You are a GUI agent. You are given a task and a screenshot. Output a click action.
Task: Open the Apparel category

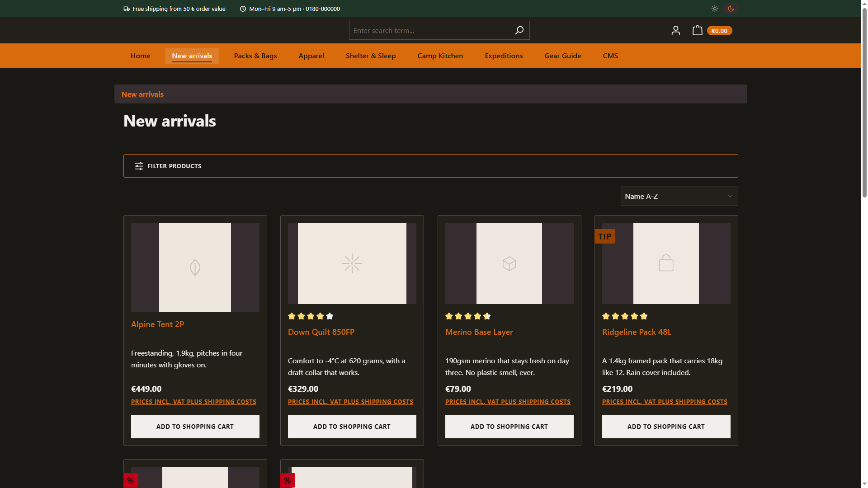pos(311,56)
